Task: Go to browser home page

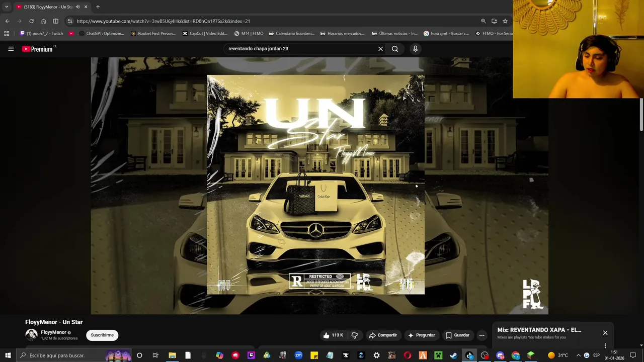Action: coord(43,21)
